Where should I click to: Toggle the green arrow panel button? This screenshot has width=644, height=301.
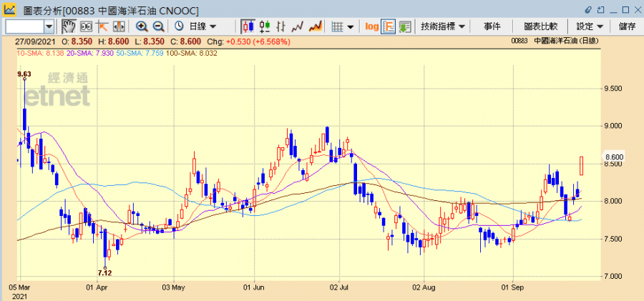(405, 26)
